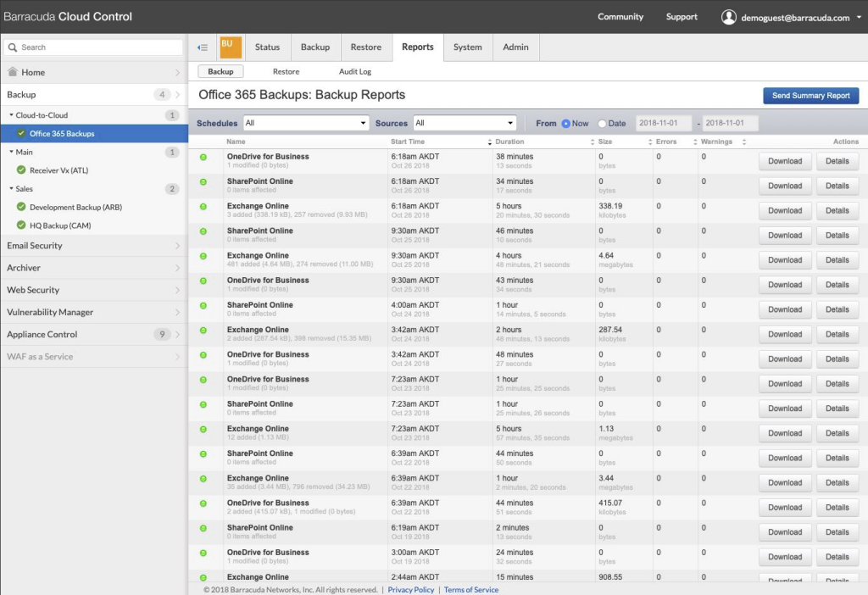Expand the WAF as a Service chevron

click(x=177, y=357)
